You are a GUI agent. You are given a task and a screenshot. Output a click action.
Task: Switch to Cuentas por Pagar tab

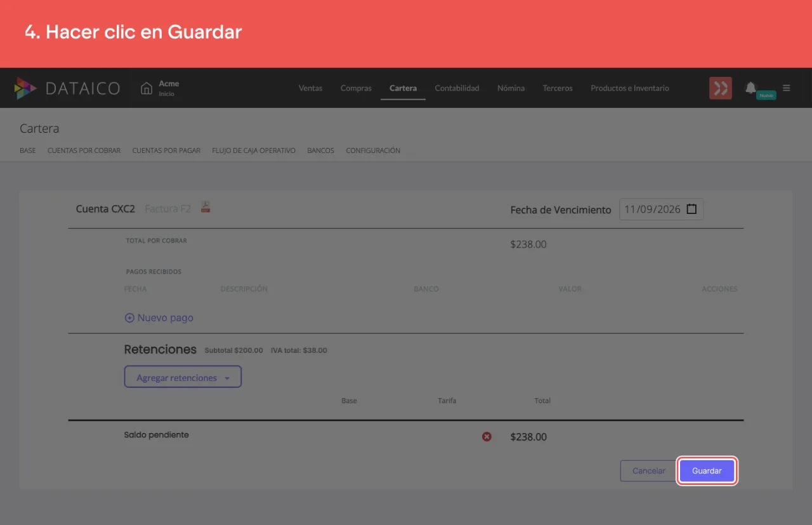tap(166, 151)
